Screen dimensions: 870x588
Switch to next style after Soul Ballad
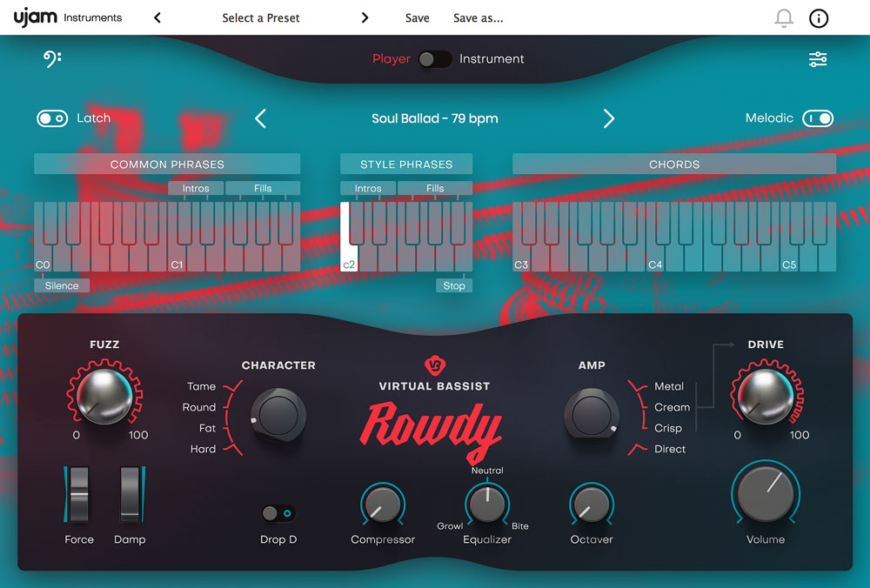609,118
